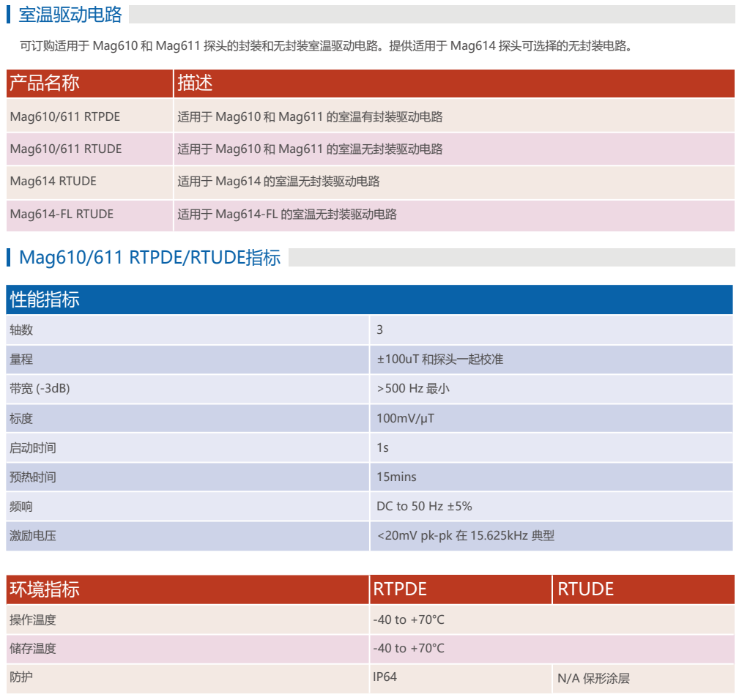Click the 标度 row label
This screenshot has height=700, width=739.
coord(21,418)
